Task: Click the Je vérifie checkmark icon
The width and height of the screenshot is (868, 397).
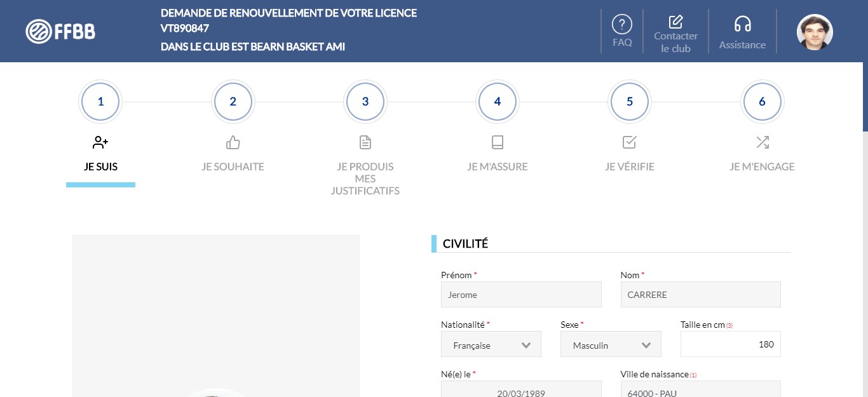Action: [x=629, y=142]
